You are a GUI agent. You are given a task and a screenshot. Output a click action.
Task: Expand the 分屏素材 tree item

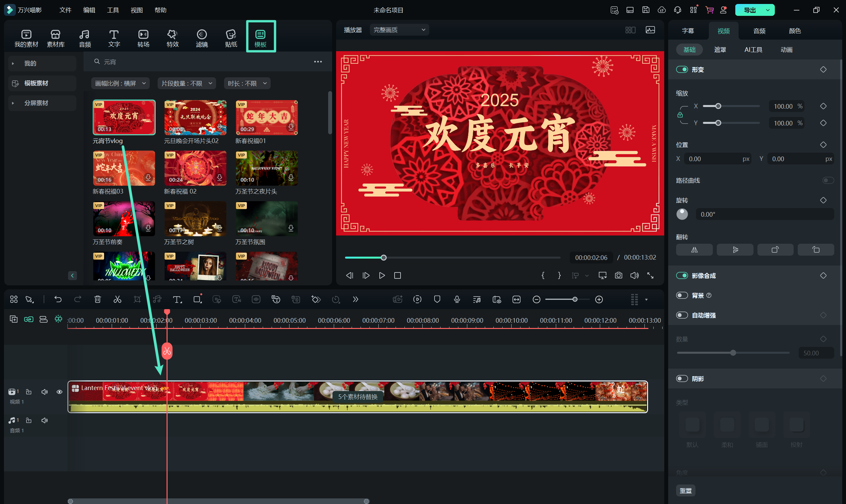pyautogui.click(x=13, y=103)
